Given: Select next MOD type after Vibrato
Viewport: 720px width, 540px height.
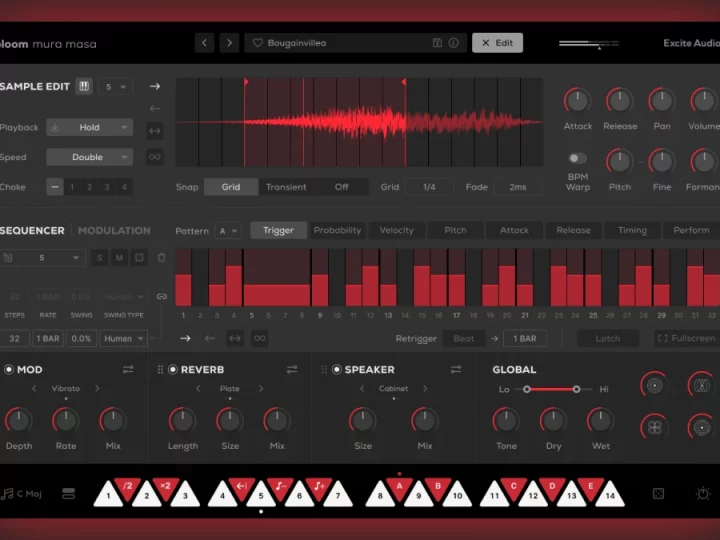Looking at the screenshot, I should point(97,388).
